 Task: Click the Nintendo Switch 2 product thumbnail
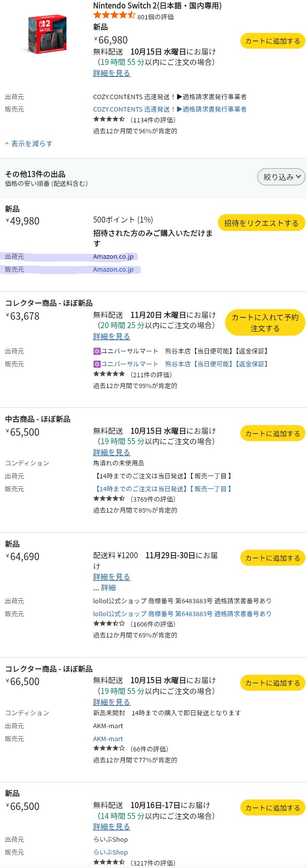(x=47, y=34)
